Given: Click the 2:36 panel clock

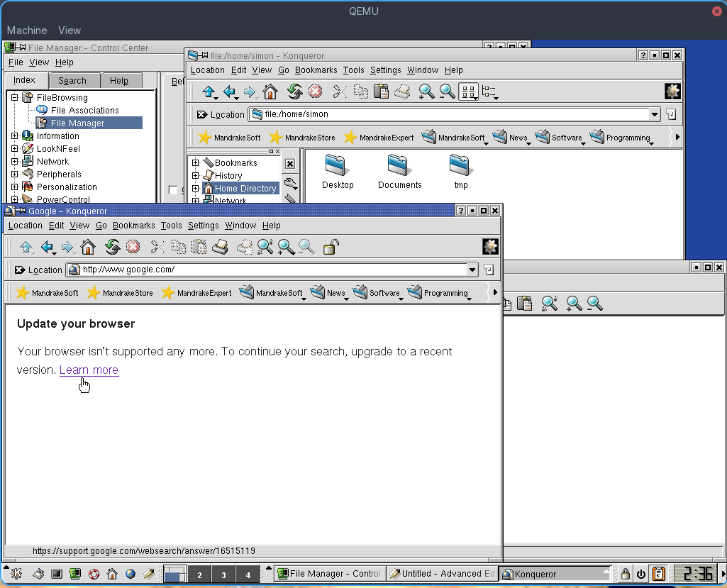Looking at the screenshot, I should click(694, 574).
